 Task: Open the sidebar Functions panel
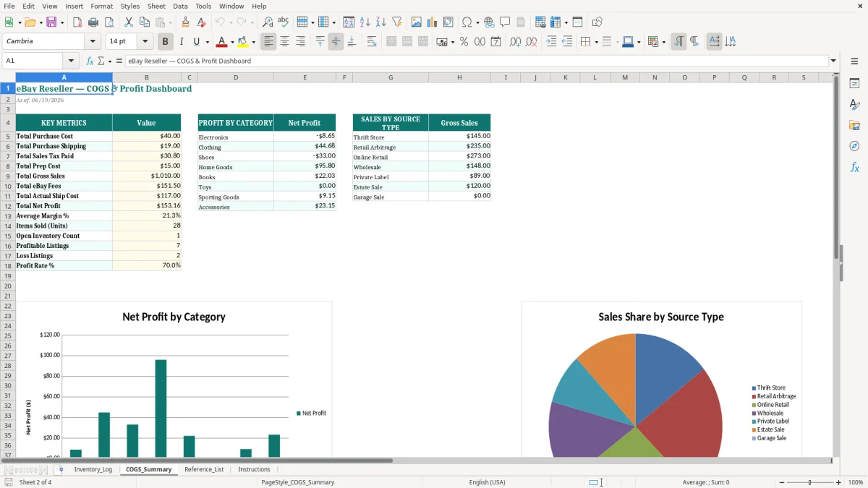[x=854, y=167]
